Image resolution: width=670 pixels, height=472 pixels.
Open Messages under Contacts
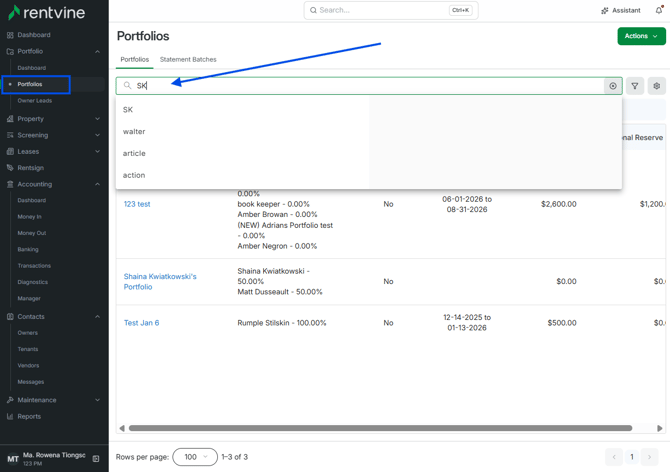click(31, 382)
